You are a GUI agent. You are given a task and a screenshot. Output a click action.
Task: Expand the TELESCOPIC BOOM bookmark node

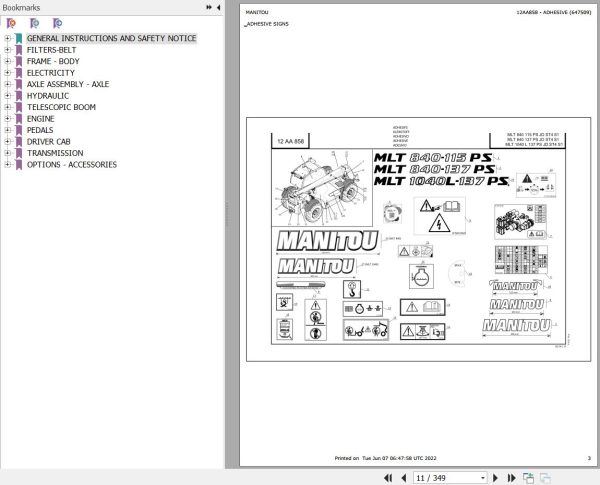click(7, 107)
